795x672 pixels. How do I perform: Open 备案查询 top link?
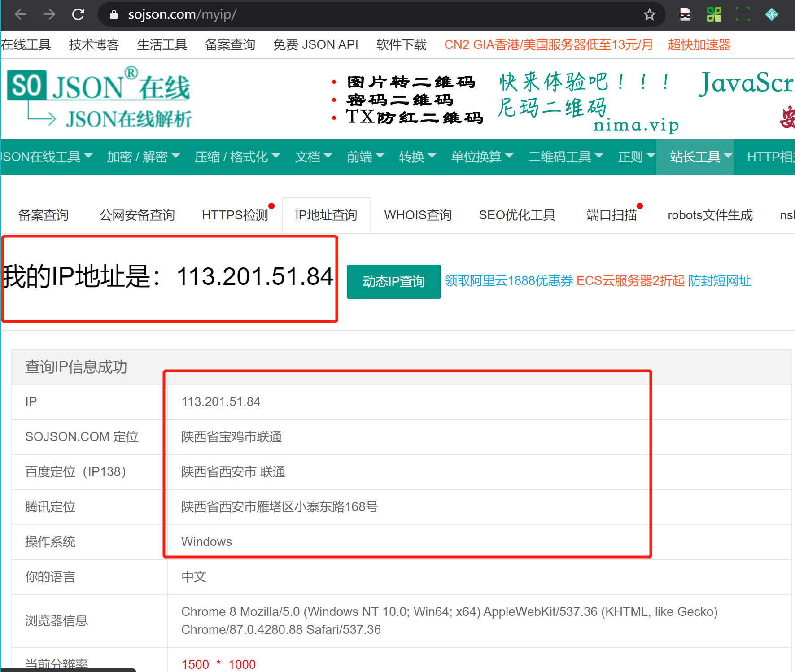[x=230, y=45]
